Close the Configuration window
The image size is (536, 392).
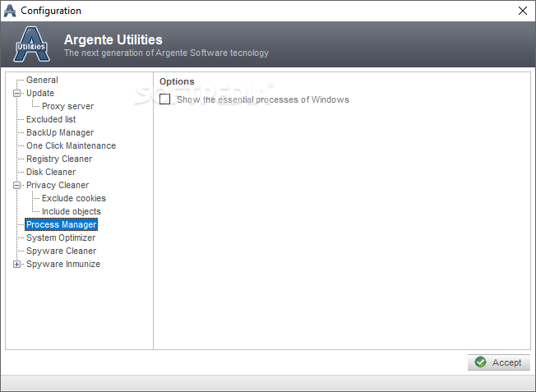coord(522,11)
